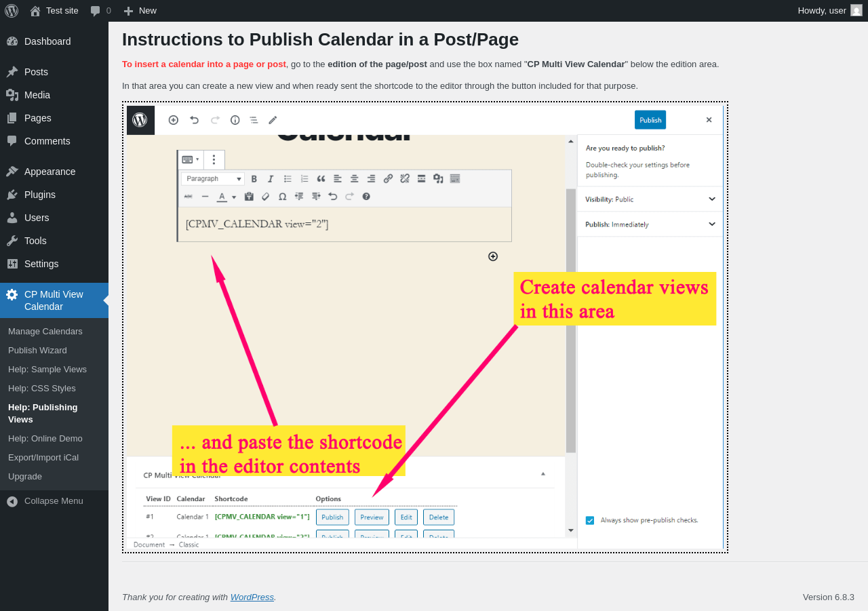The width and height of the screenshot is (868, 611).
Task: Open the Howdy, user account menu
Action: coord(830,11)
